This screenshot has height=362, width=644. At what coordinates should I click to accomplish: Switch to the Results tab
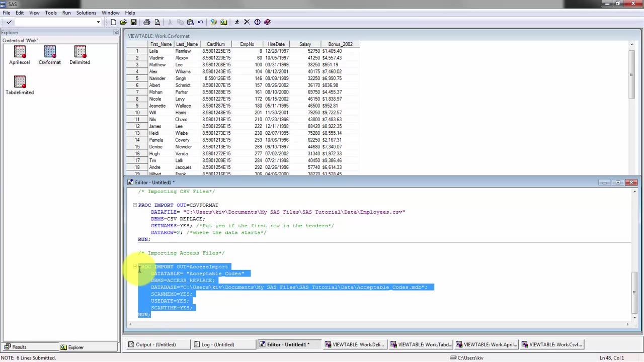pyautogui.click(x=31, y=347)
